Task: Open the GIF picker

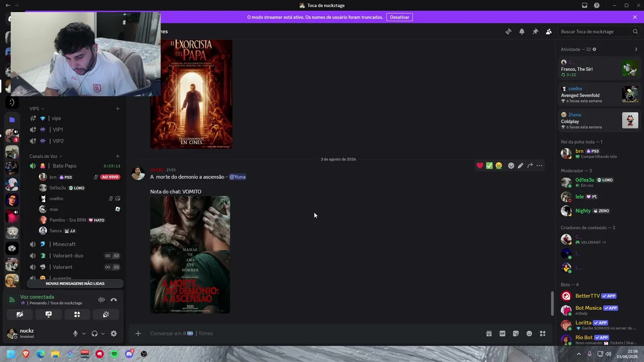Action: tap(502, 333)
